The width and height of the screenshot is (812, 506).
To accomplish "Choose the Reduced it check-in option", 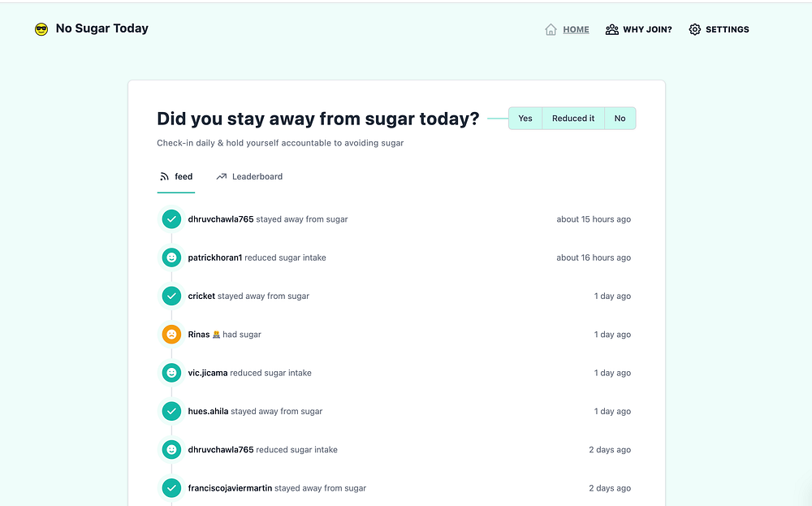I will (573, 119).
